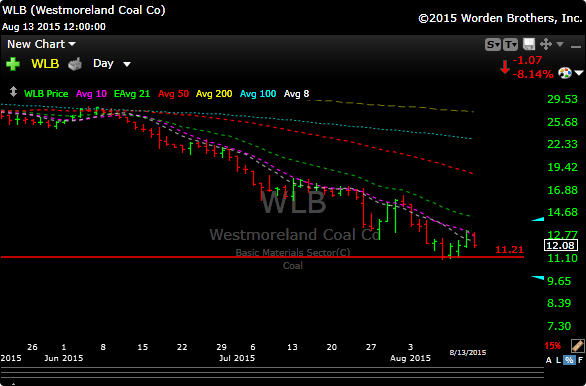Open the Day timeframe dropdown
586x386 pixels.
coord(112,64)
